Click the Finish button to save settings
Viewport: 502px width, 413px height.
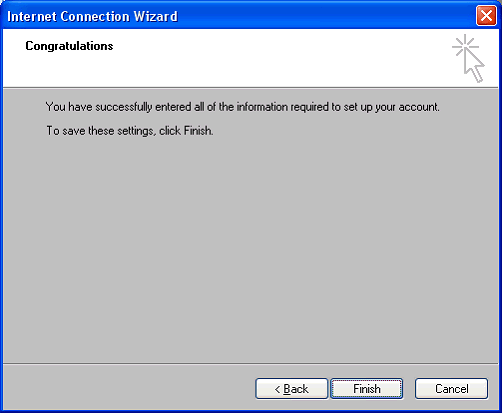click(366, 388)
